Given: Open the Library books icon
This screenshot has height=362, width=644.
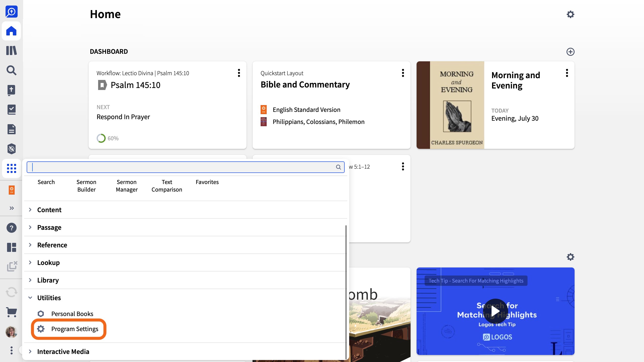Looking at the screenshot, I should click(x=11, y=51).
